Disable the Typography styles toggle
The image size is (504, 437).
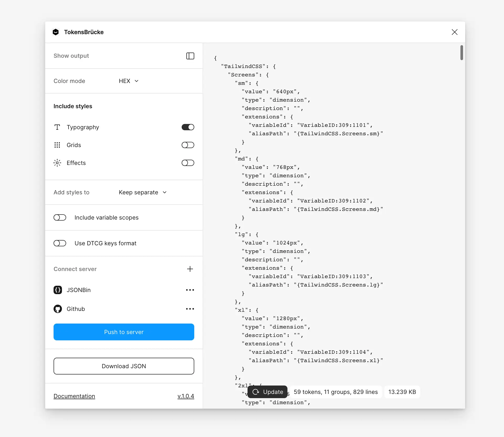pos(188,127)
